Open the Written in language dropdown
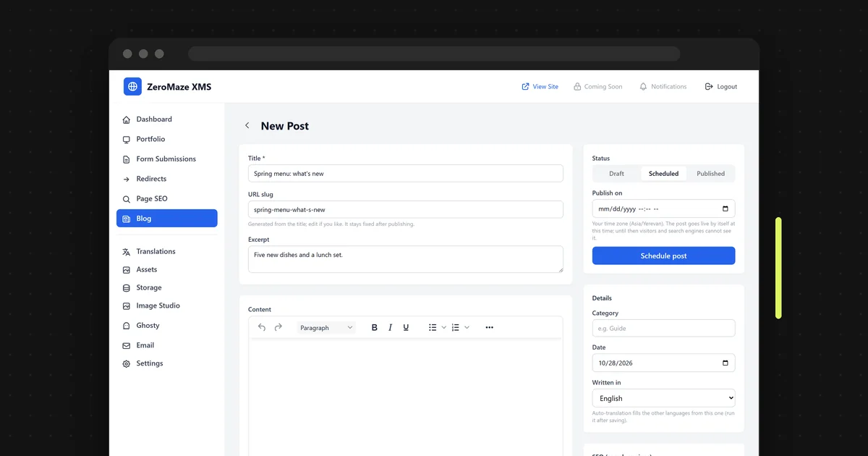Screen dimensions: 868x456 coord(663,398)
